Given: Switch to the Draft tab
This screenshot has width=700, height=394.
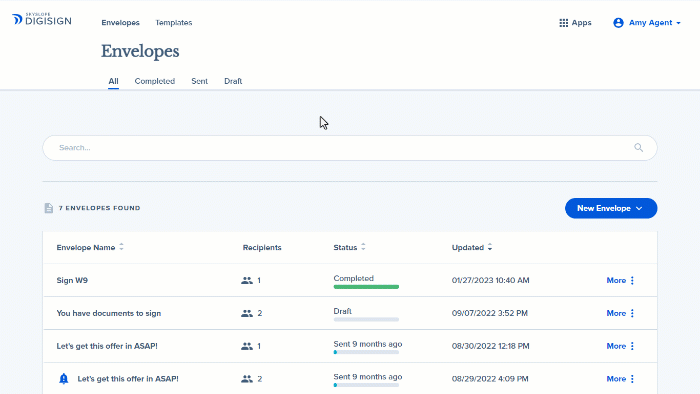Looking at the screenshot, I should [233, 81].
